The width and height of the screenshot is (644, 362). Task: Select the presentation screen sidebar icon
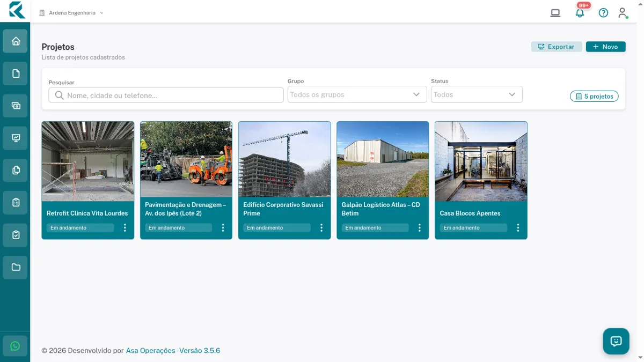point(15,138)
